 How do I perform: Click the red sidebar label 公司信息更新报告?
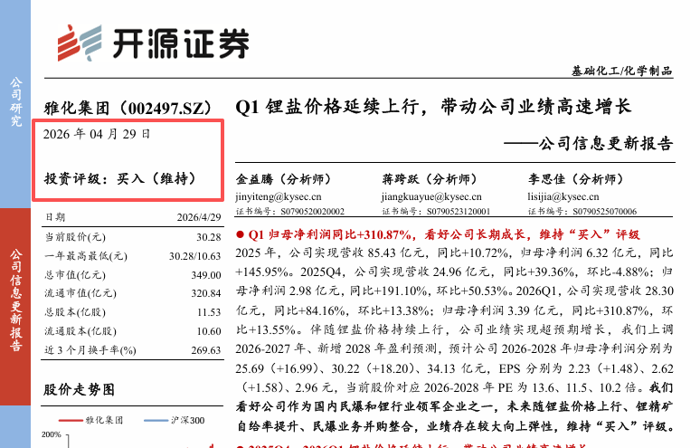pyautogui.click(x=16, y=300)
